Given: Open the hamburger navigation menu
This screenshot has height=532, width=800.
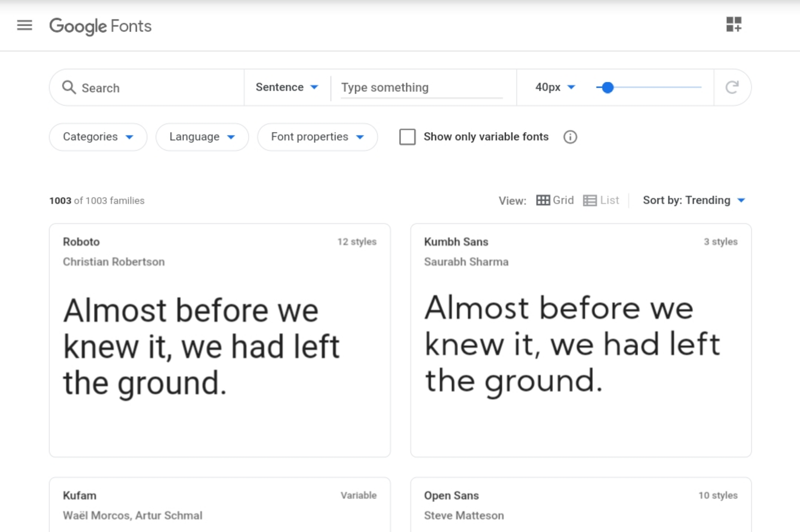Looking at the screenshot, I should click(25, 25).
